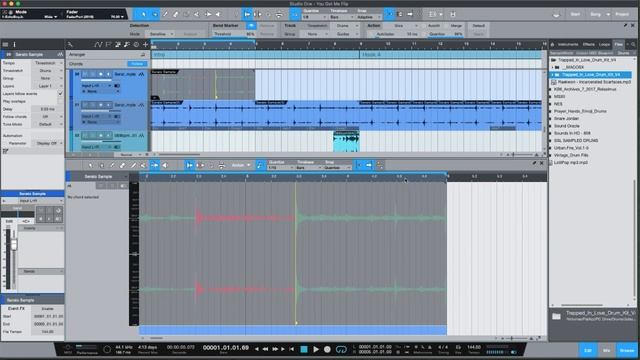The width and height of the screenshot is (640, 360).
Task: Enable monitoring on the second Serato track
Action: coord(109,105)
